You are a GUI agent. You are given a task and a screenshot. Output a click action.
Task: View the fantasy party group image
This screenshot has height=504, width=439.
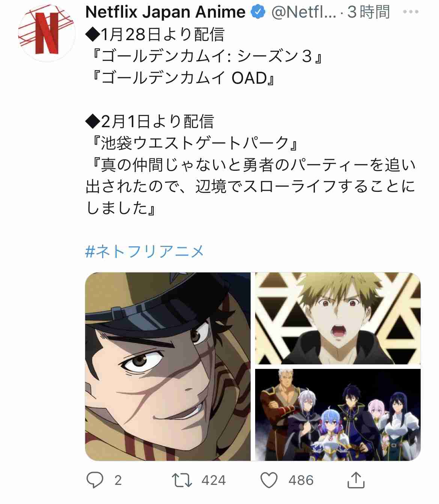tap(338, 415)
